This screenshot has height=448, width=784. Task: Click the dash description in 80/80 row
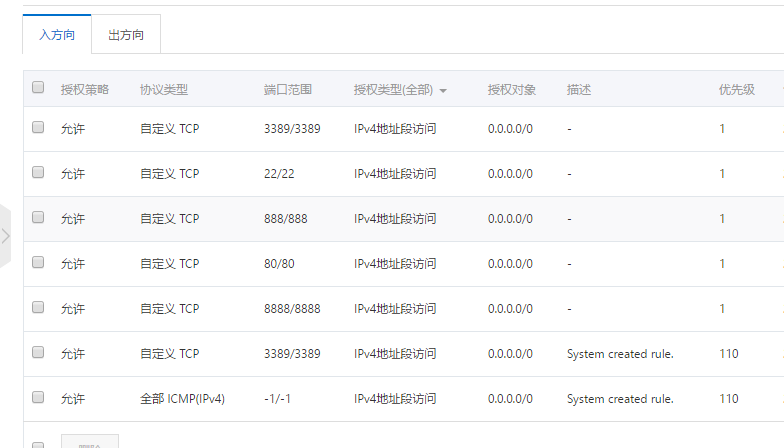[570, 264]
